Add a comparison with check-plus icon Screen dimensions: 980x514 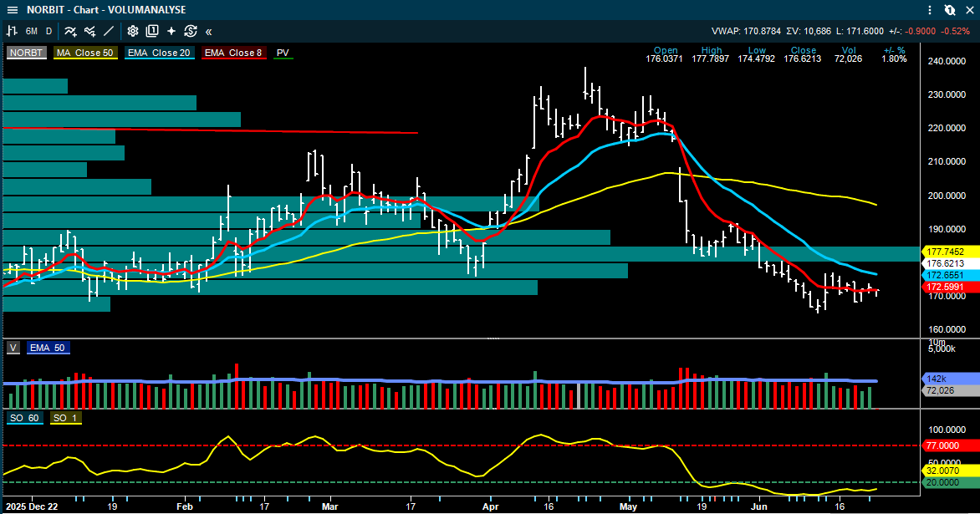coord(89,31)
